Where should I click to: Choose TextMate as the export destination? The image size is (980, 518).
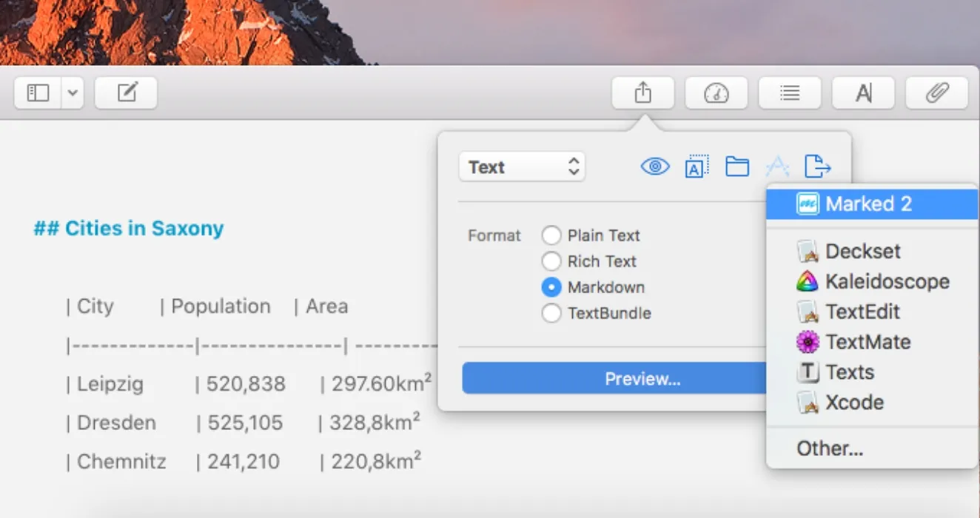coord(867,342)
